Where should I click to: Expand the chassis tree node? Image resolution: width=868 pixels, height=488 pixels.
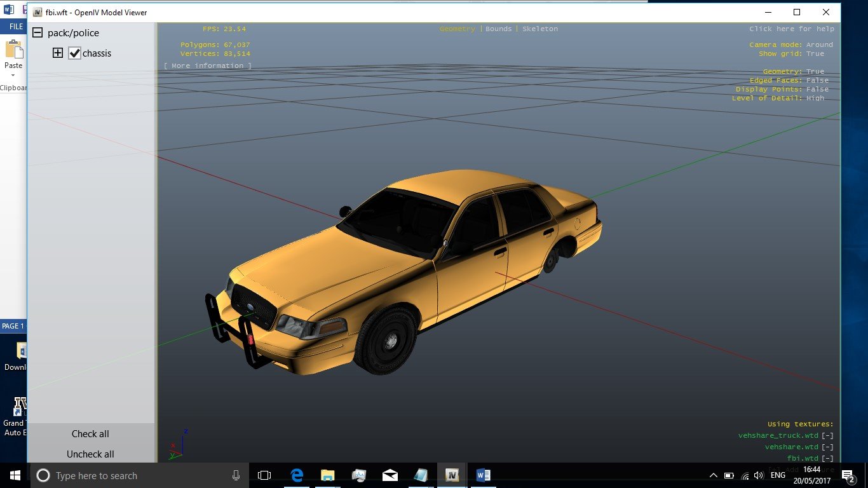[58, 53]
